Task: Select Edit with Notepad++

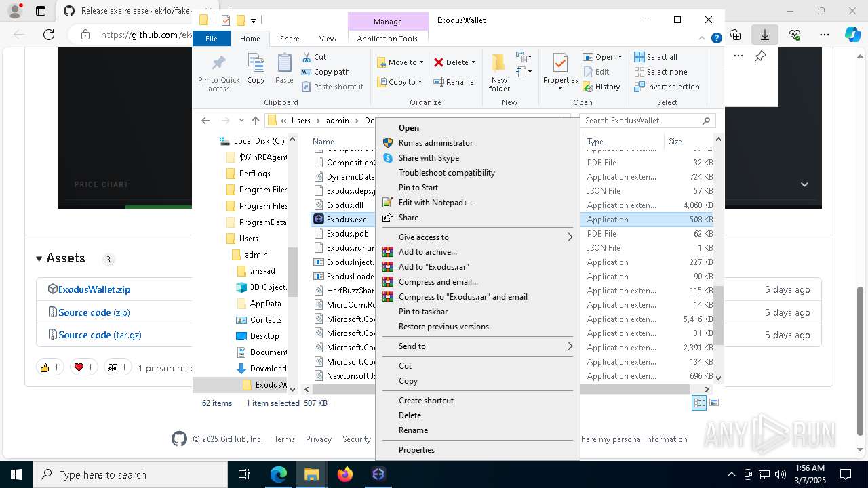Action: tap(477, 203)
